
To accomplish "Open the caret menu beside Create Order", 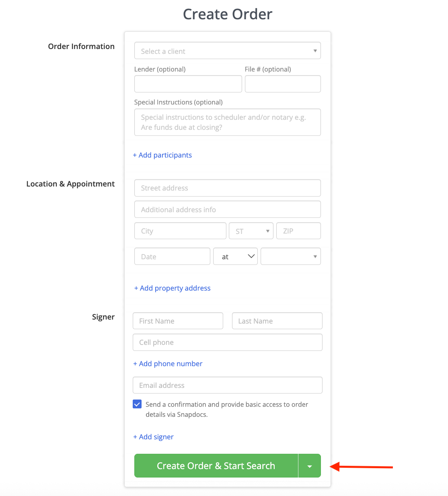I will tap(310, 466).
